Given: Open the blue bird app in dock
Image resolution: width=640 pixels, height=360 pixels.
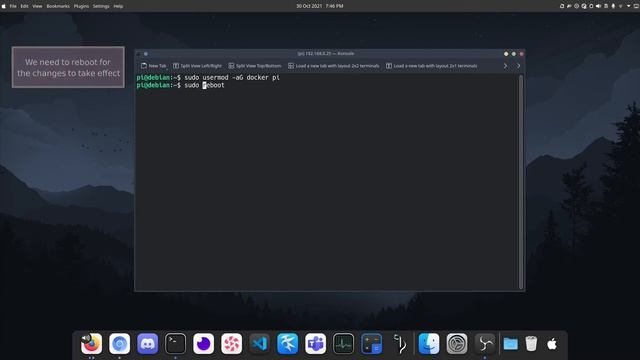Looking at the screenshot, I should tap(287, 344).
